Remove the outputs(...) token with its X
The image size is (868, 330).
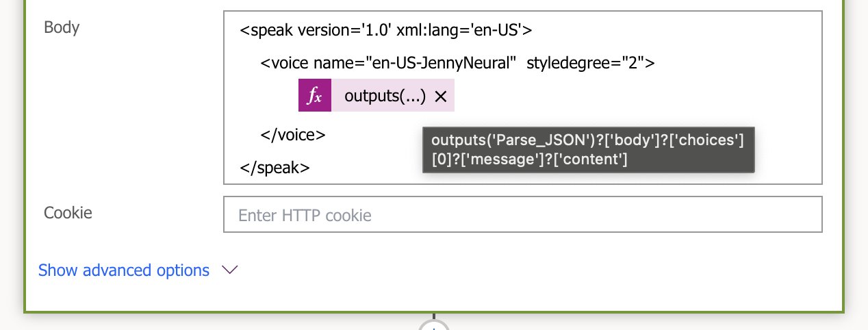point(441,97)
